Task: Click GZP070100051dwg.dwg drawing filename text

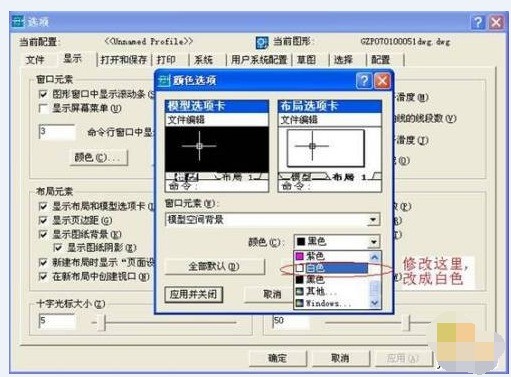Action: 406,42
